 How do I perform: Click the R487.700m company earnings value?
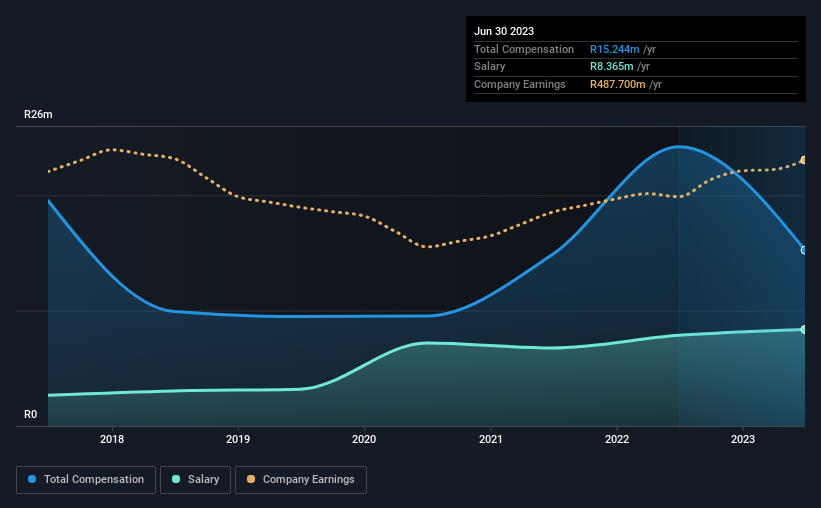tap(618, 84)
